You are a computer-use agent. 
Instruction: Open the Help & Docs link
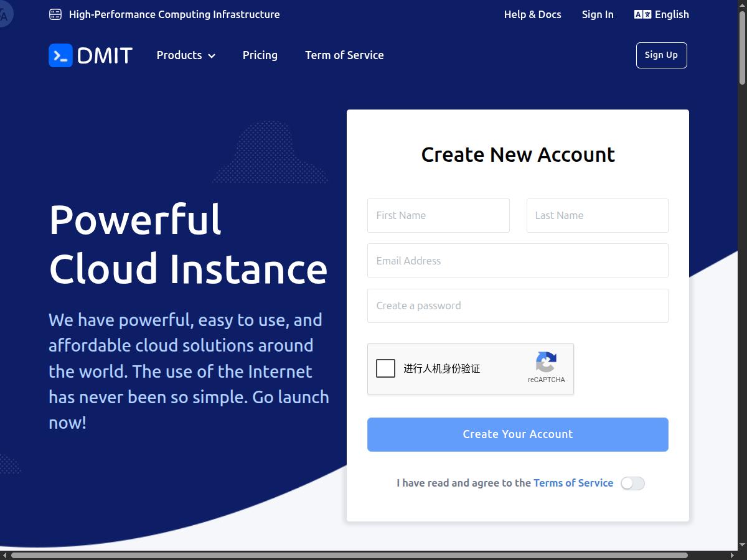pos(532,14)
